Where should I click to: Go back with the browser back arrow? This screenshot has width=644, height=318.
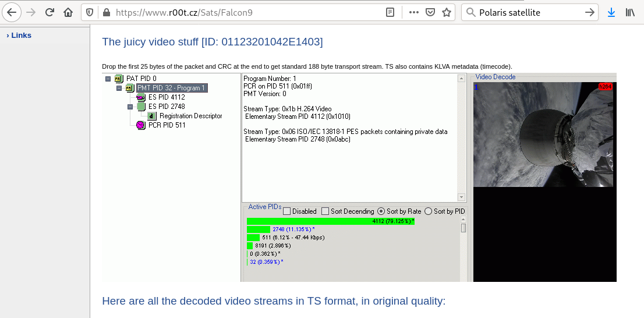[x=12, y=12]
